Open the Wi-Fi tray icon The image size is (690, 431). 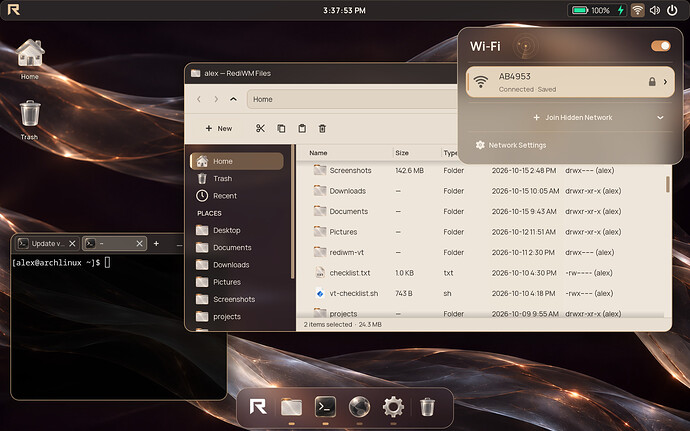click(x=637, y=10)
